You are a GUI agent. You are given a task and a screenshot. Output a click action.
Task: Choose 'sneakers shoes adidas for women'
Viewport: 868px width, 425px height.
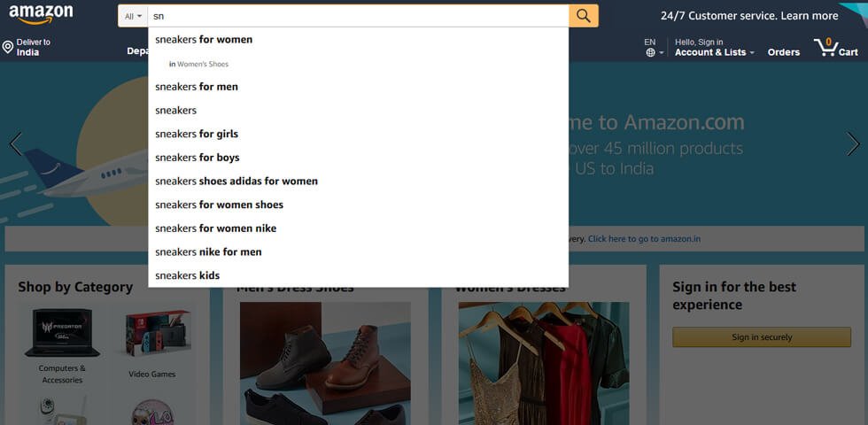[x=358, y=181]
